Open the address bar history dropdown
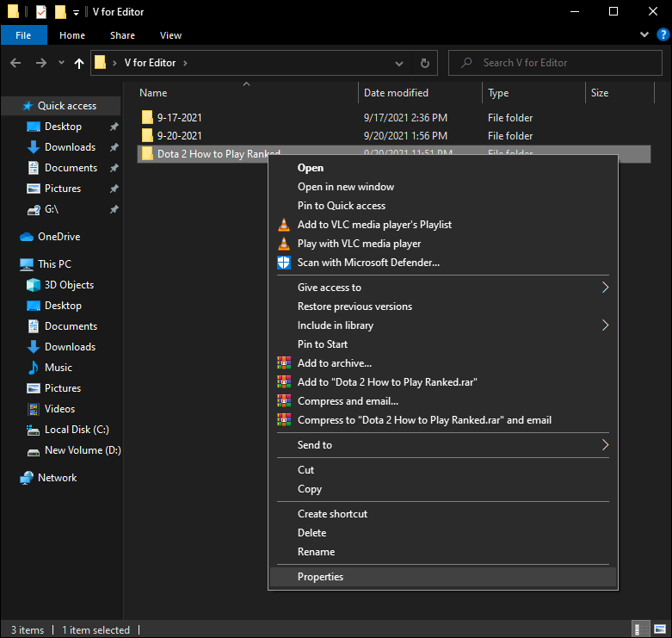The height and width of the screenshot is (638, 672). coord(398,63)
